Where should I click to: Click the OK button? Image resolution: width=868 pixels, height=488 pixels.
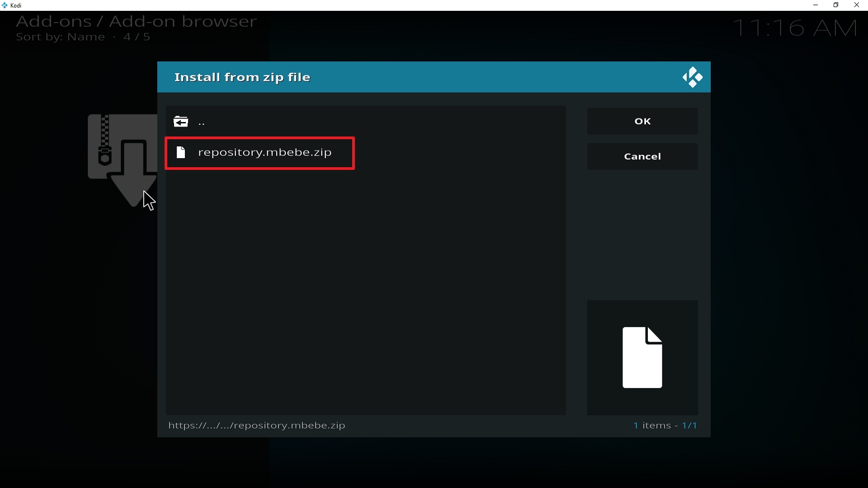point(642,121)
